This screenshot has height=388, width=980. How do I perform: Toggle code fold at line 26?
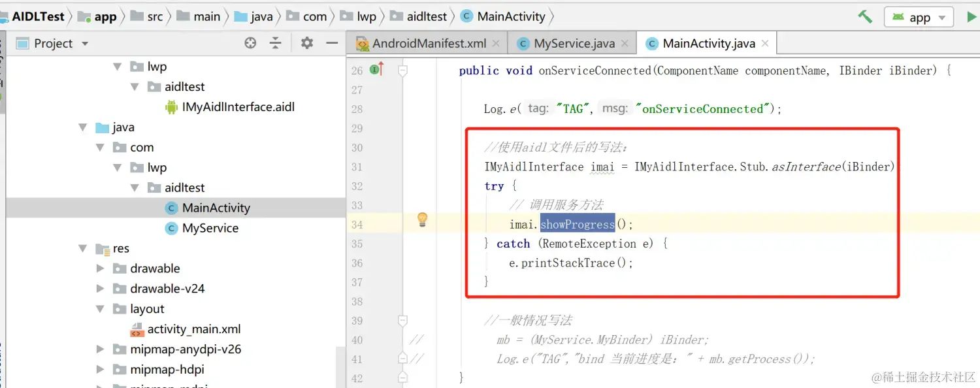point(403,70)
